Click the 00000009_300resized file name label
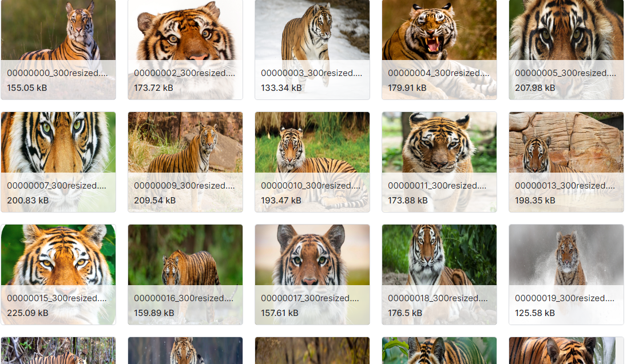Screen dimensions: 627x364 (184, 185)
